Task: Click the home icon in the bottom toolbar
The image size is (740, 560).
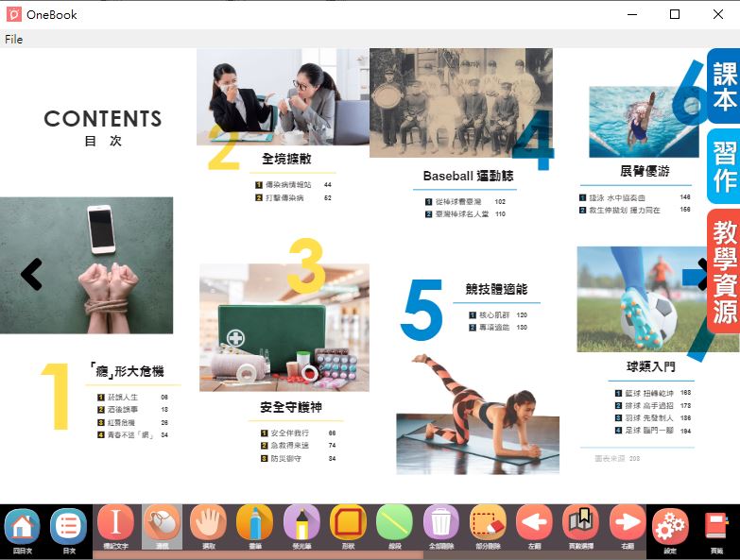Action: point(23,526)
